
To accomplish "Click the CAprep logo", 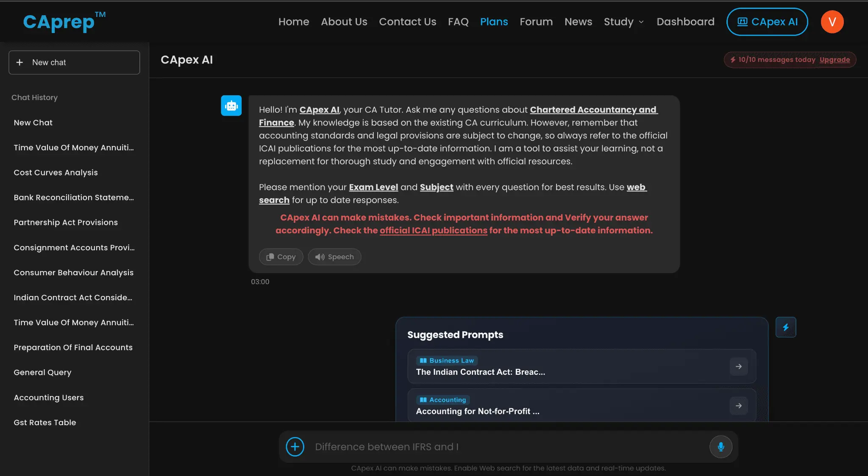I will [64, 22].
